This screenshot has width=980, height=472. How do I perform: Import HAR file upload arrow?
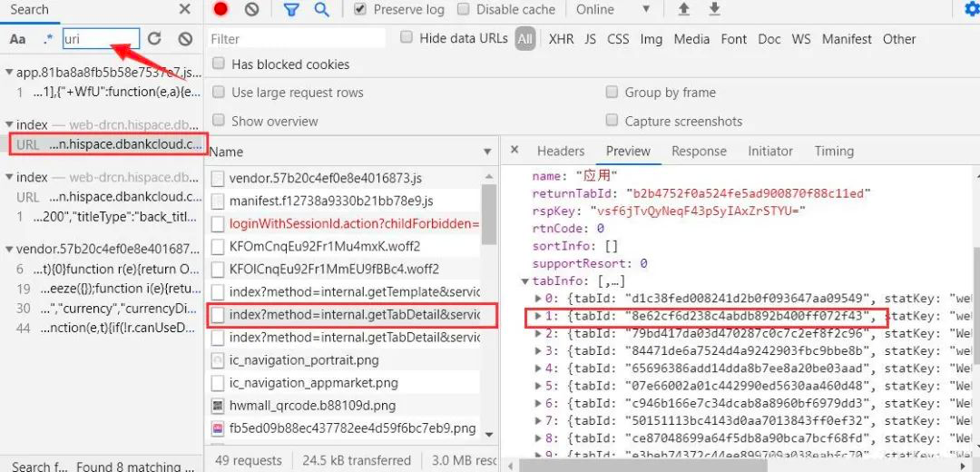(684, 9)
